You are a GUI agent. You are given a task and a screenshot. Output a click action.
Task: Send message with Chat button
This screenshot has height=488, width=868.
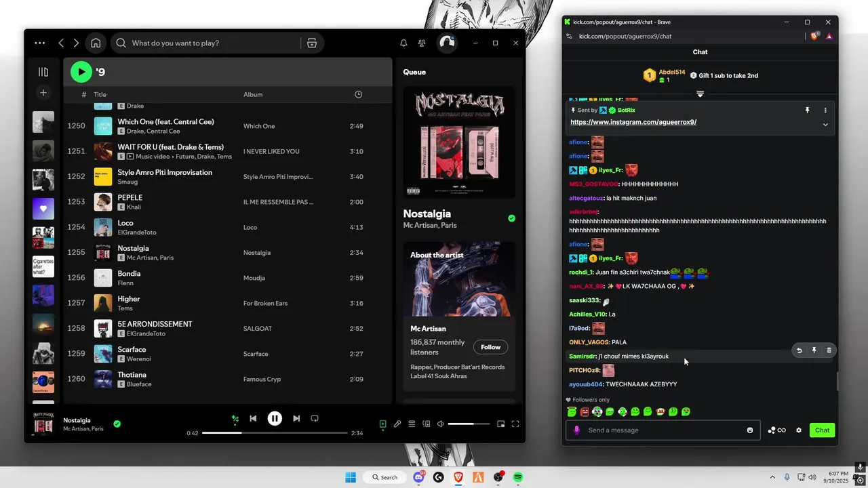point(822,430)
